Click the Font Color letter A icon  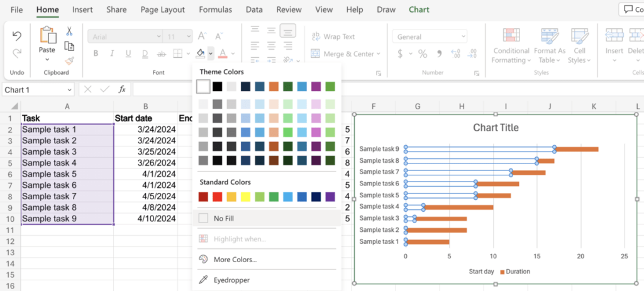point(223,53)
